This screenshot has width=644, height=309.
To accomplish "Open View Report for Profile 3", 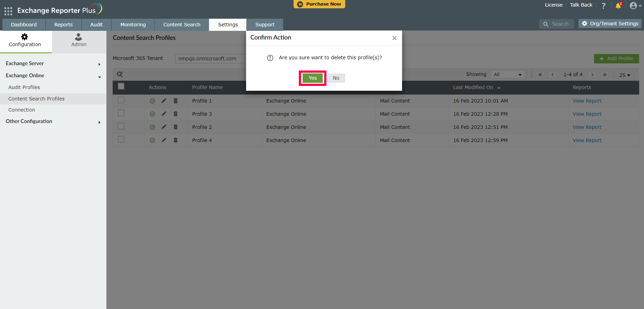I will [x=587, y=114].
